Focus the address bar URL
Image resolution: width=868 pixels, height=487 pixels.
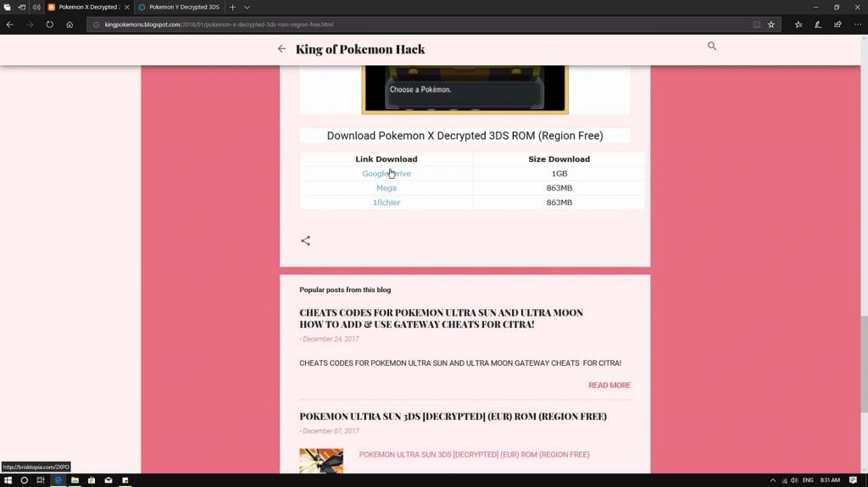tap(219, 25)
